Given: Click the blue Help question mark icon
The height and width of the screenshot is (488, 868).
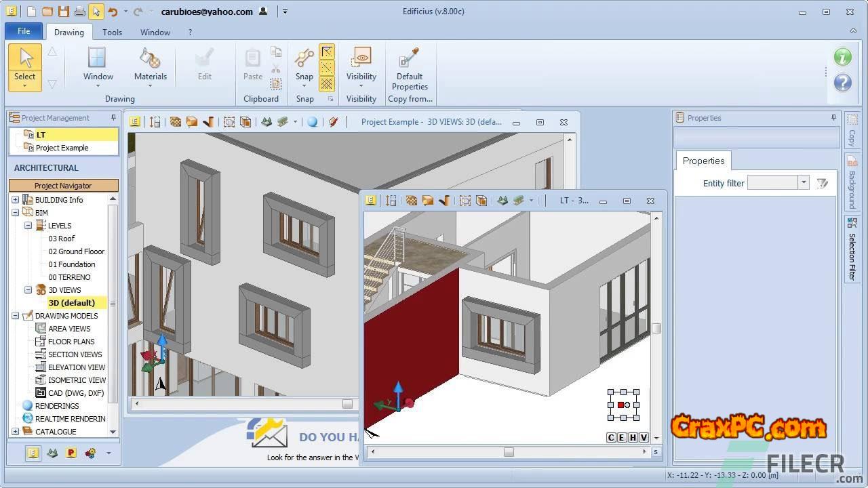Looking at the screenshot, I should point(842,83).
